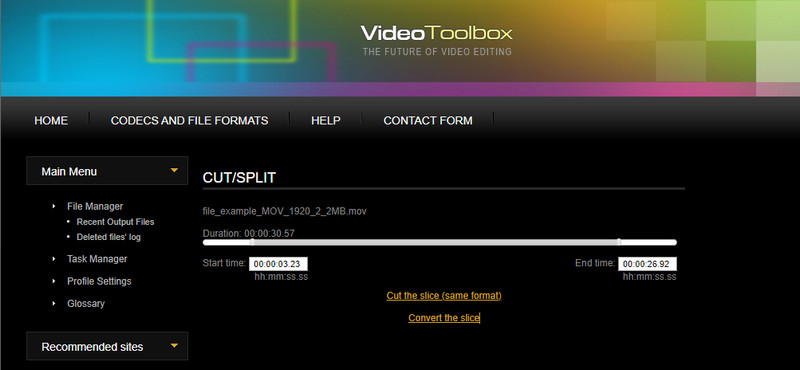Screen dimensions: 800x370
Task: Click the Main Menu panel title
Action: pyautogui.click(x=69, y=172)
